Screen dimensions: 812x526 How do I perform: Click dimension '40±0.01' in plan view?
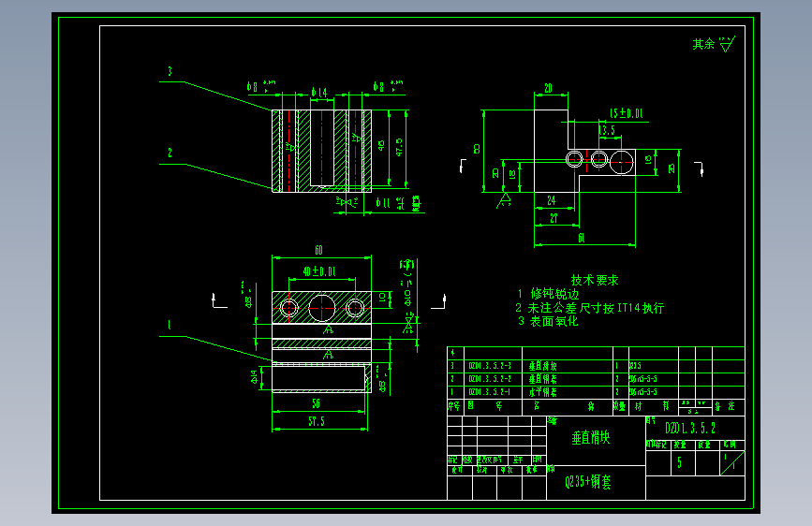319,271
